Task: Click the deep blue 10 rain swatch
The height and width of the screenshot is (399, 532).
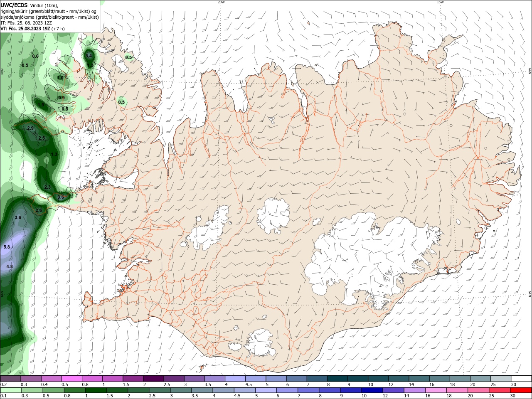Action: pos(372,390)
